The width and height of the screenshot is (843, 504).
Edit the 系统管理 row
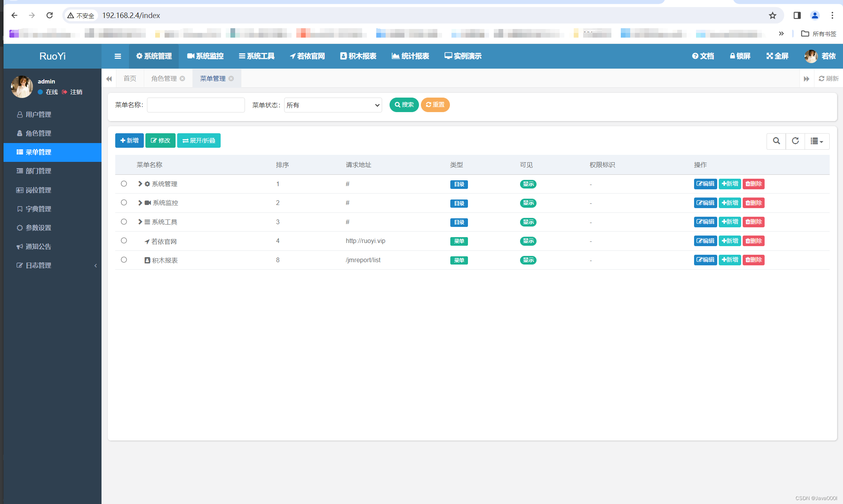705,184
